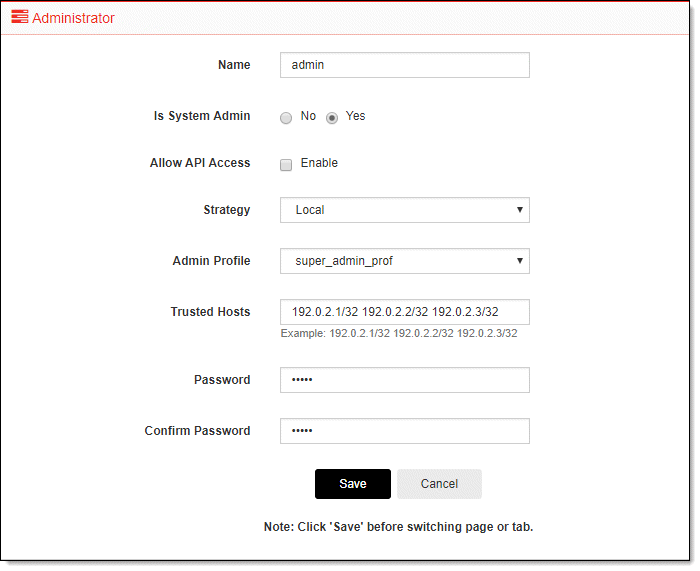The height and width of the screenshot is (571, 700).
Task: Click the red Administrator header icon
Action: 20,17
